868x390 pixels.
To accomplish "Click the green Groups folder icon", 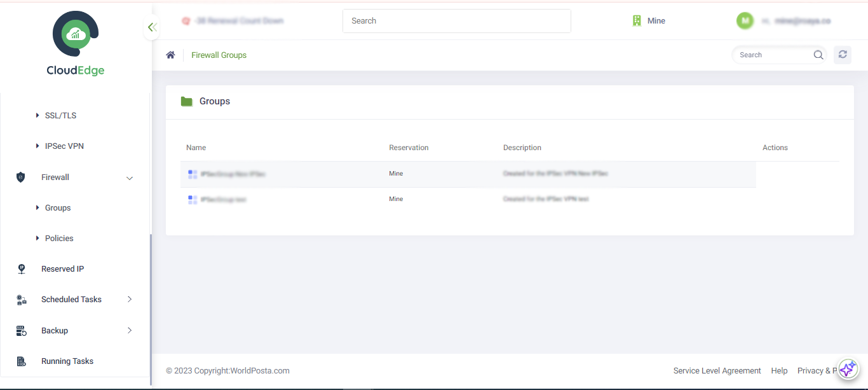I will point(186,101).
